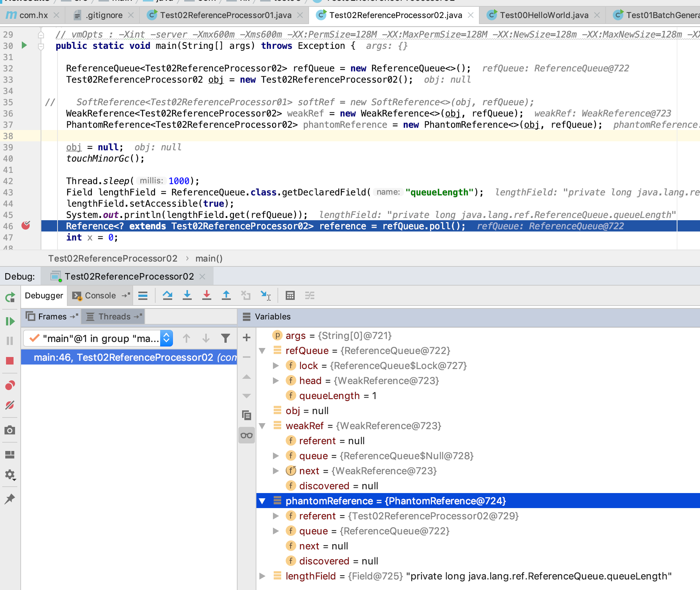Image resolution: width=700 pixels, height=590 pixels.
Task: Open View Breakpoints dialog
Action: 10,385
